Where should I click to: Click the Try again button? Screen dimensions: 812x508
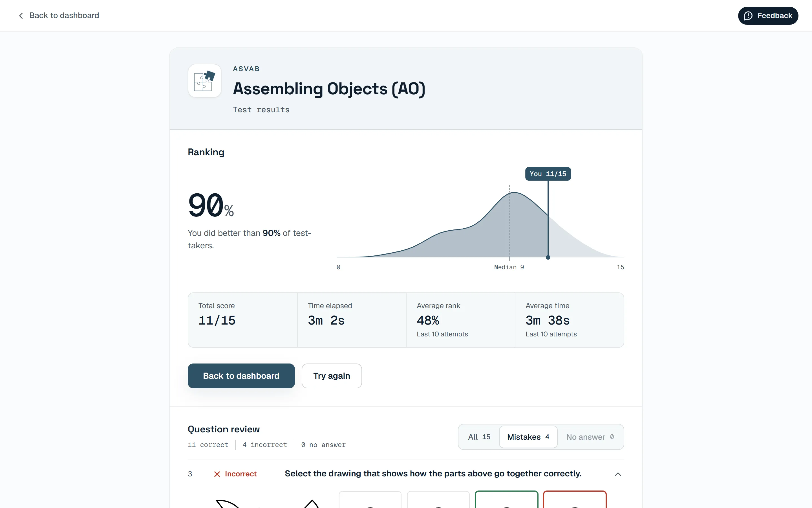[332, 376]
